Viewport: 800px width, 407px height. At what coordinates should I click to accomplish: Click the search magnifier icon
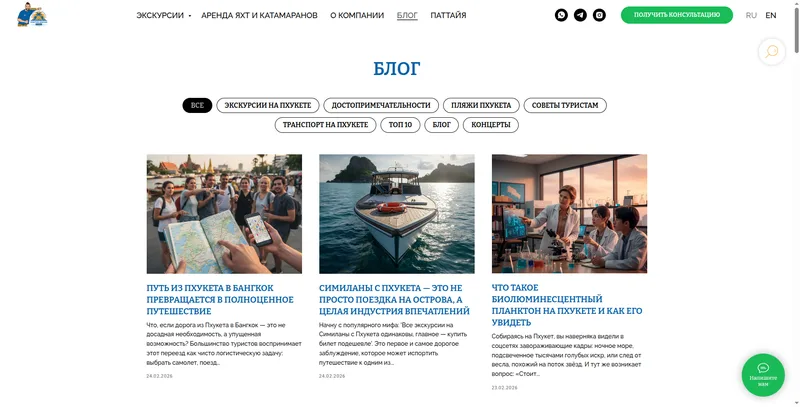click(x=771, y=52)
